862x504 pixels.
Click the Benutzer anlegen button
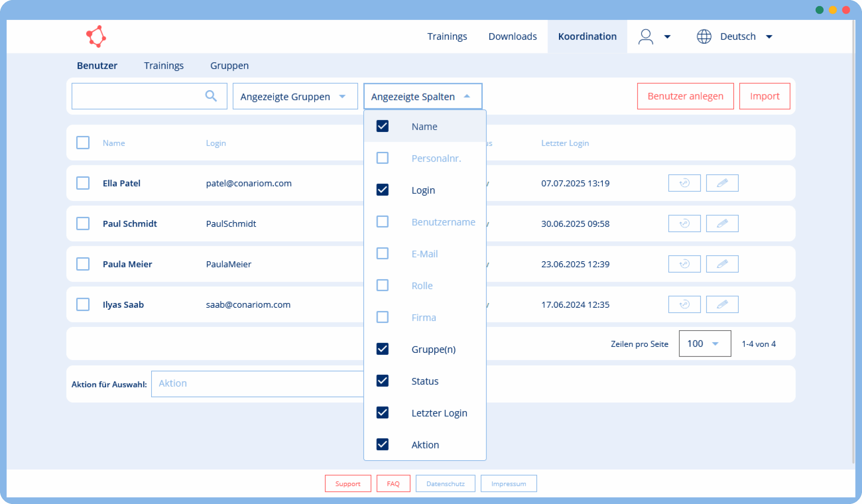pos(685,96)
